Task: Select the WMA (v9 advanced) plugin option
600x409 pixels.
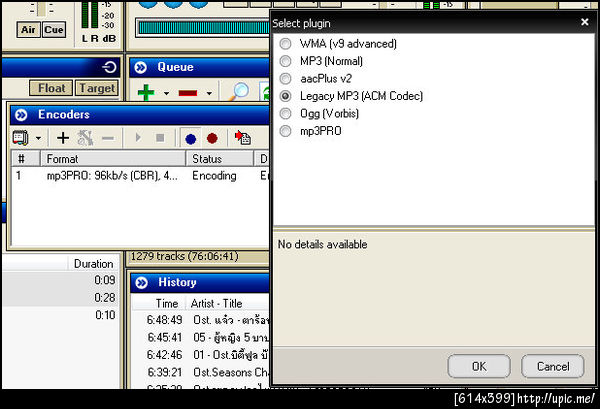Action: tap(285, 44)
